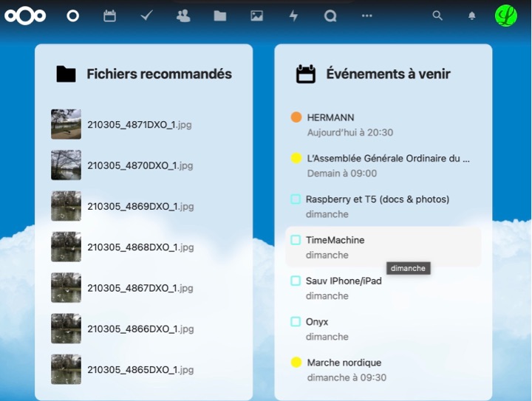Click the yellow dot beside Marche nordique
Viewport: 532px width, 401px height.
pyautogui.click(x=296, y=363)
